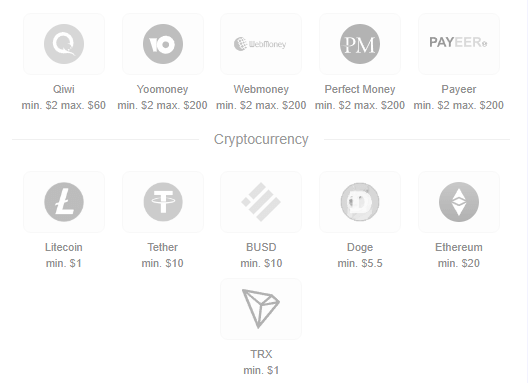The height and width of the screenshot is (383, 528).
Task: Select the Litecoin coin icon
Action: [64, 202]
